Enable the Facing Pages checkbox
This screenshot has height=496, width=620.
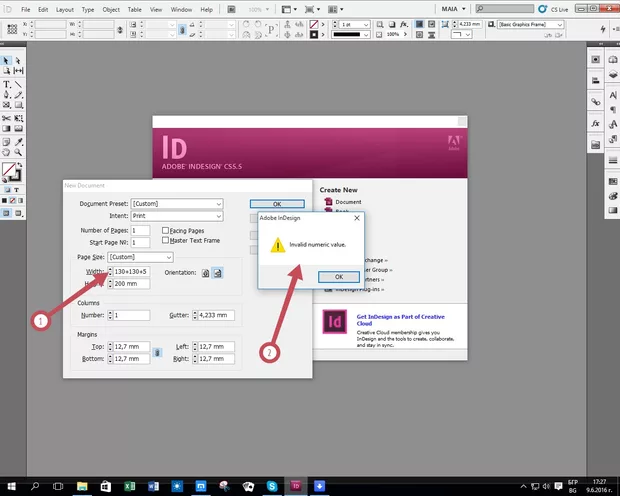[x=164, y=230]
